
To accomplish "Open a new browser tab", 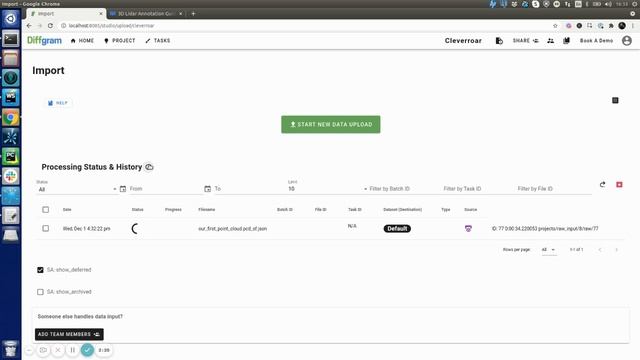I will [193, 13].
